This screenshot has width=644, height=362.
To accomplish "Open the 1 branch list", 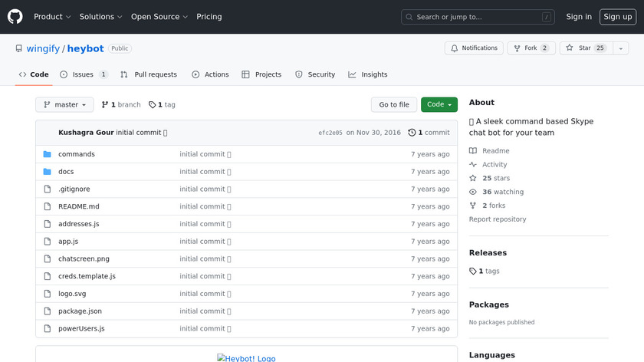I will point(121,105).
